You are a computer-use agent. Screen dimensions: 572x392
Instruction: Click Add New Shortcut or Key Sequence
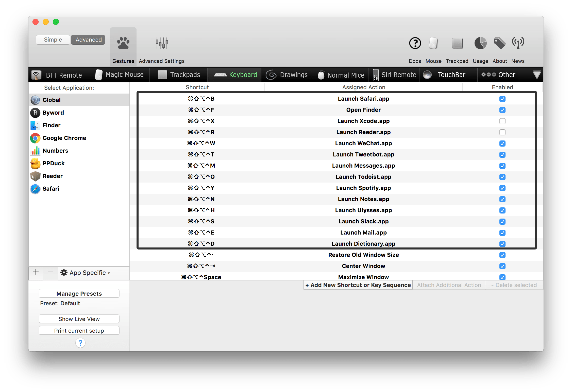[x=358, y=285]
